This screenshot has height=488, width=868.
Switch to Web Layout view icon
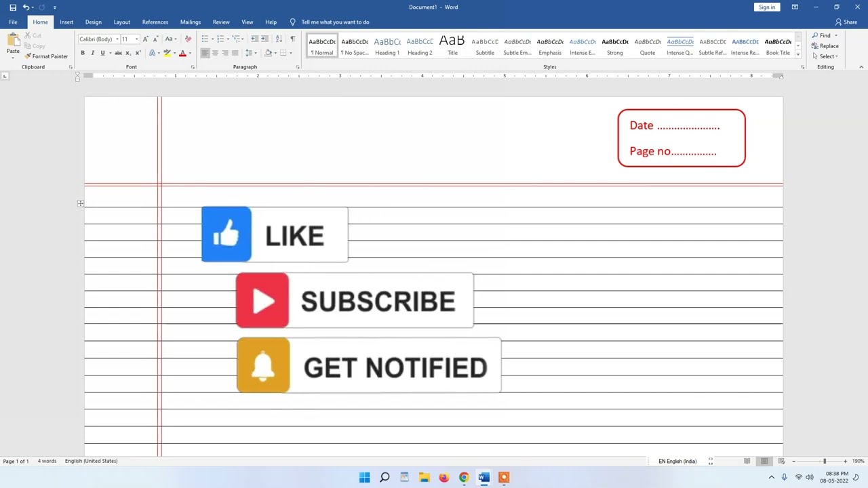point(781,461)
